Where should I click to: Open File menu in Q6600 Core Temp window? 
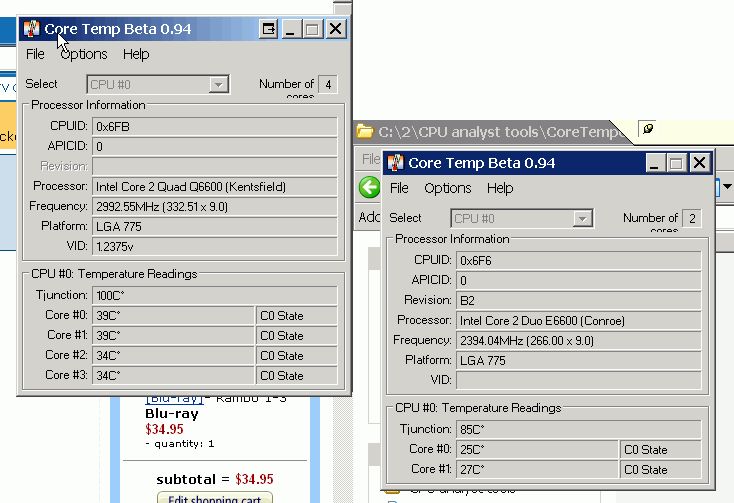[35, 54]
